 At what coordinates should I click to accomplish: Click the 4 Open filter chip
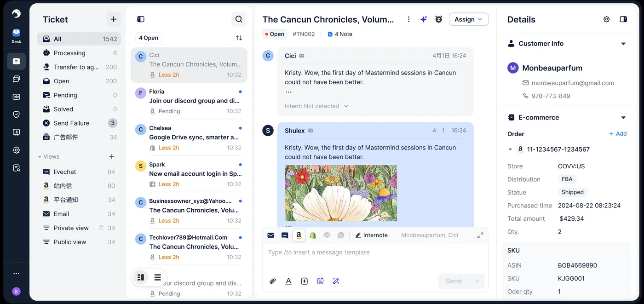pos(149,38)
